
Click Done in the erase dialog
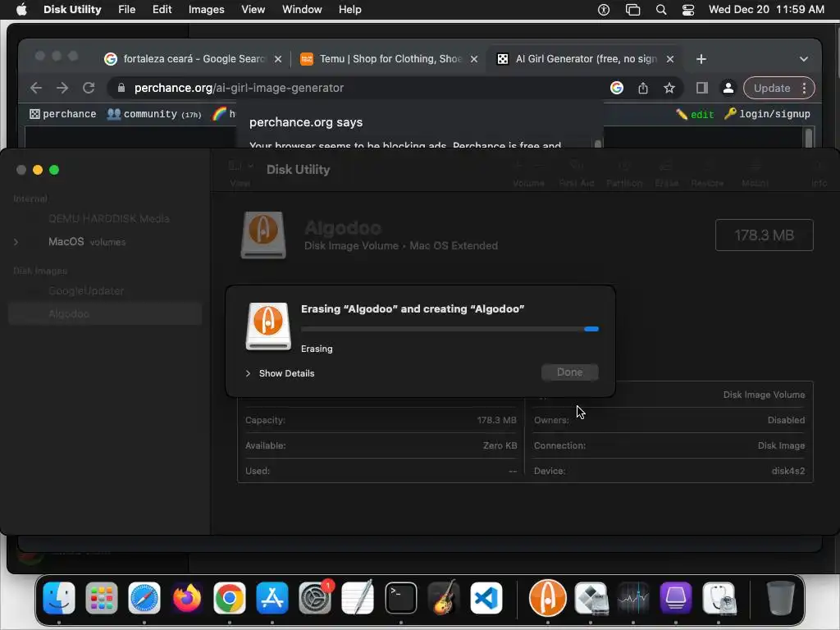[x=569, y=372]
